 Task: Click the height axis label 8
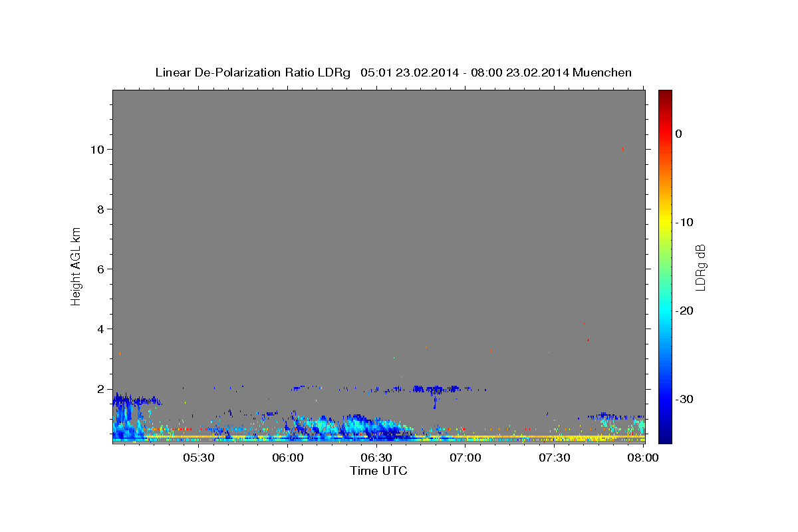tap(100, 209)
